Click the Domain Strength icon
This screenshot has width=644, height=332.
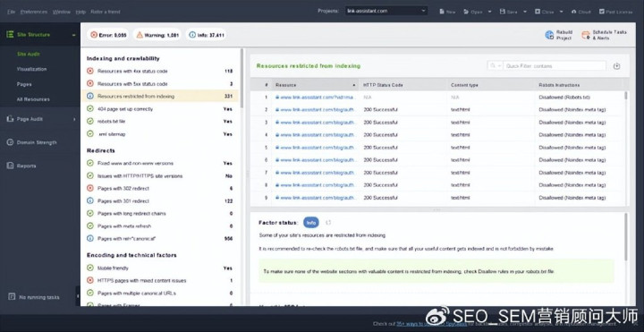[x=10, y=142]
